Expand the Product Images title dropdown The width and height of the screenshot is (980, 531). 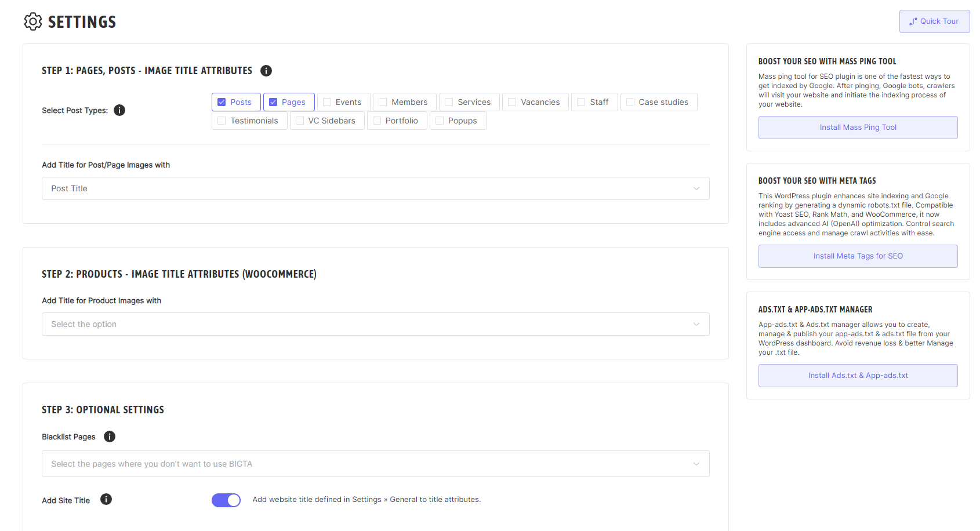pyautogui.click(x=375, y=324)
